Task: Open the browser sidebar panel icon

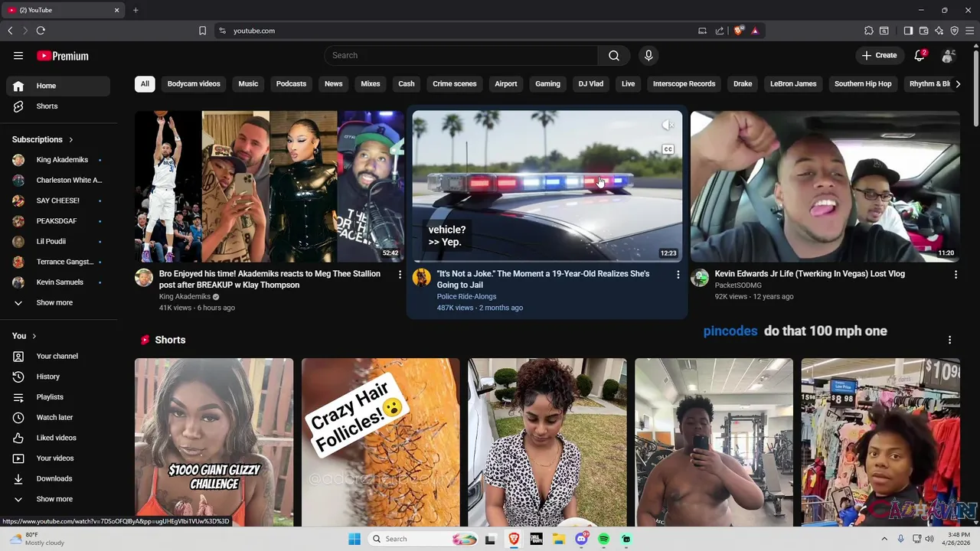Action: click(x=908, y=31)
